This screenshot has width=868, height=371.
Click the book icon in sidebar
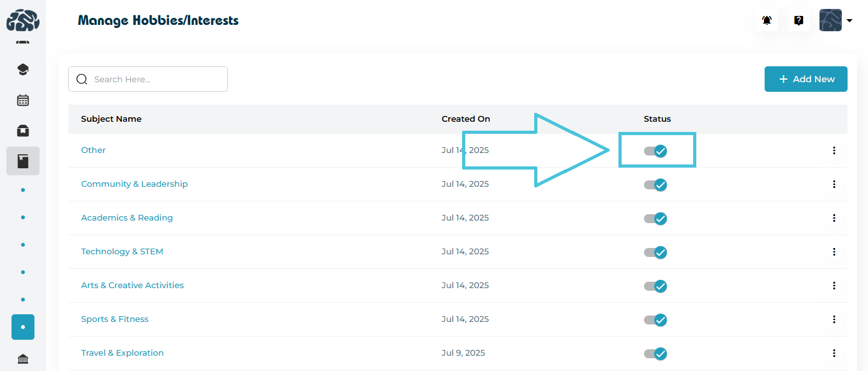coord(23,161)
